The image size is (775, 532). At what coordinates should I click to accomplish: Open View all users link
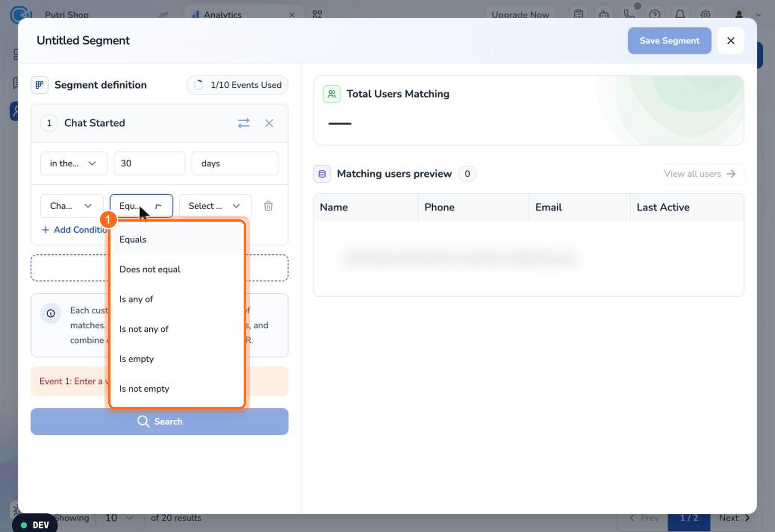click(x=700, y=174)
